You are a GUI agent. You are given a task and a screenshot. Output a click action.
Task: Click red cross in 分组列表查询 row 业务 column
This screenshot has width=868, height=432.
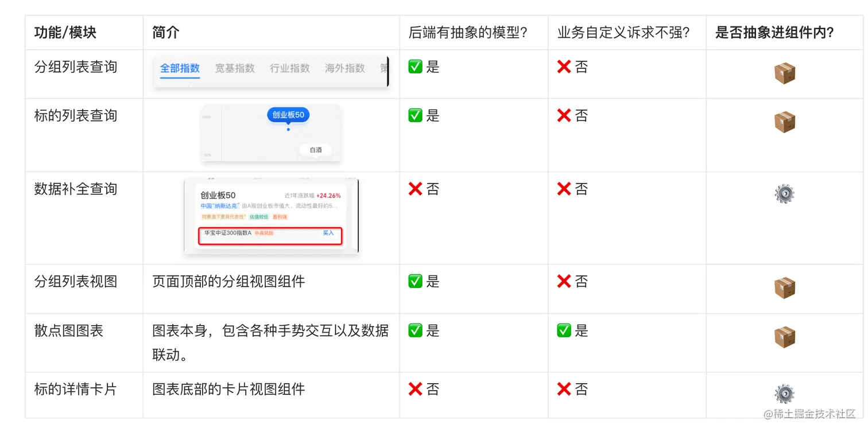tap(564, 67)
